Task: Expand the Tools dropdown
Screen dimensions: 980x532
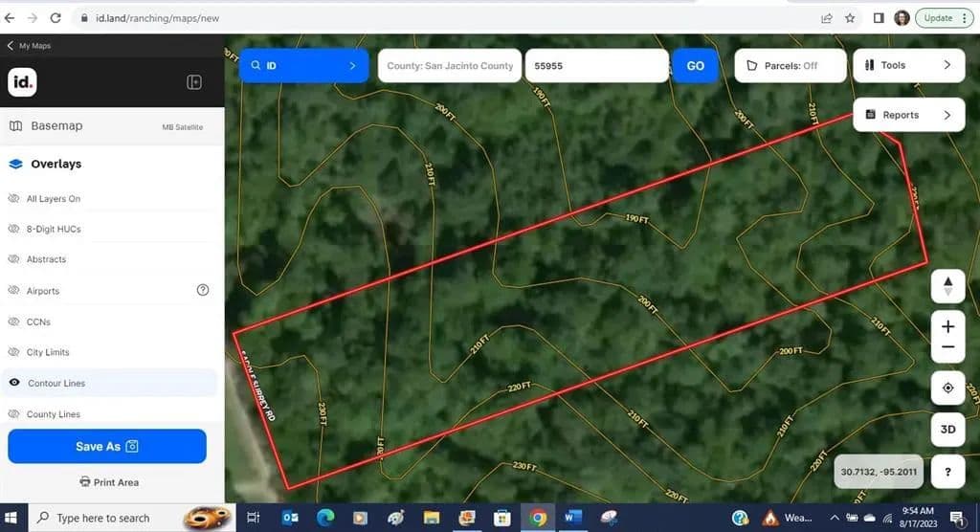Action: click(907, 66)
